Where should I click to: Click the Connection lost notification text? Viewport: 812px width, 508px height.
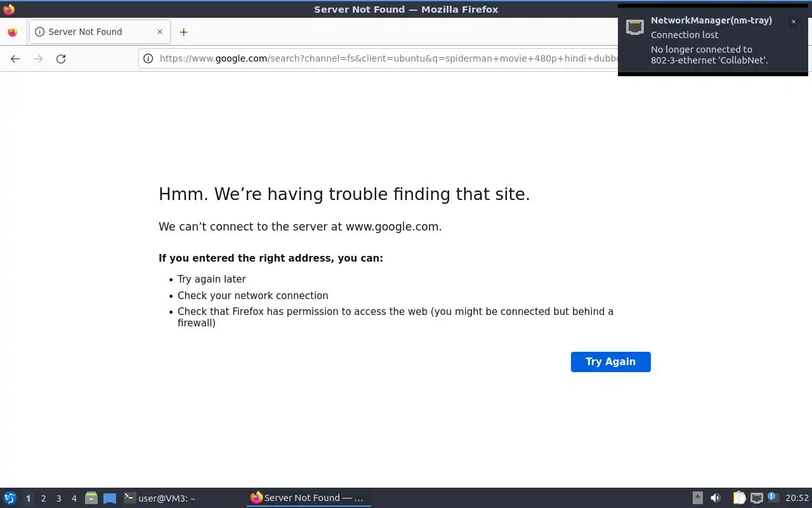coord(684,35)
